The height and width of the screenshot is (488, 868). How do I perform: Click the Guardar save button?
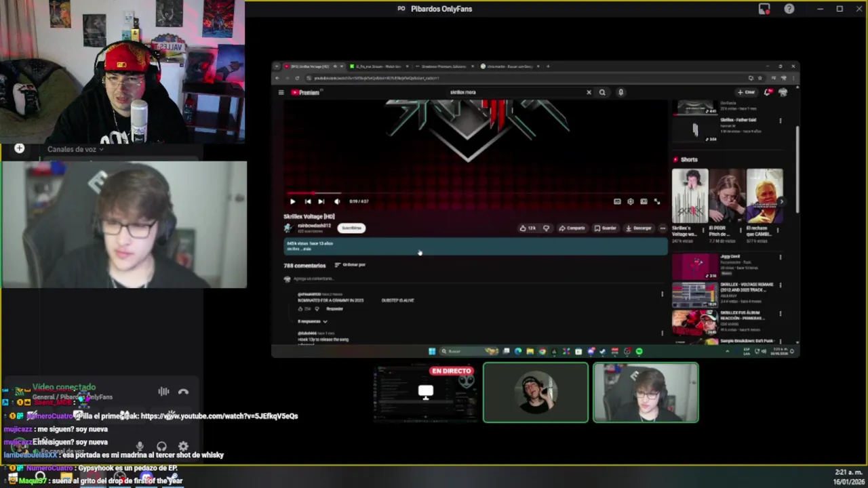pos(605,228)
